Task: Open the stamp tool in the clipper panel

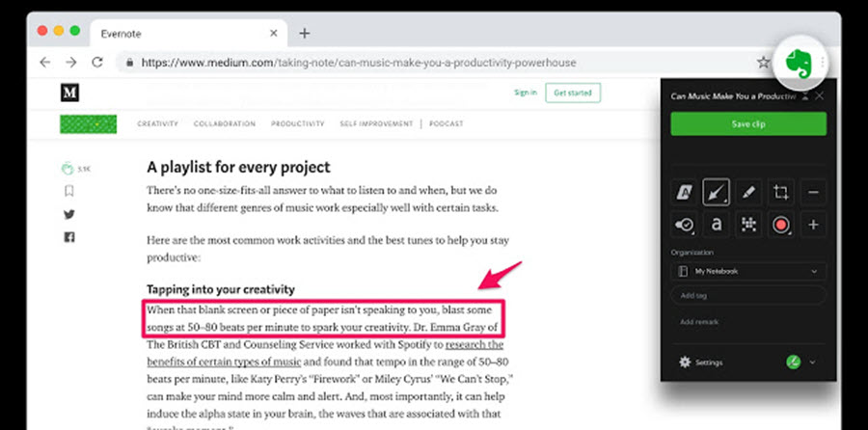Action: tap(684, 226)
